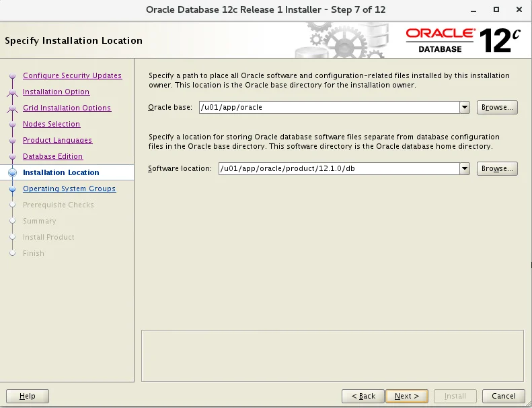Go back with the Back button
Viewport: 532px width, 408px height.
363,396
